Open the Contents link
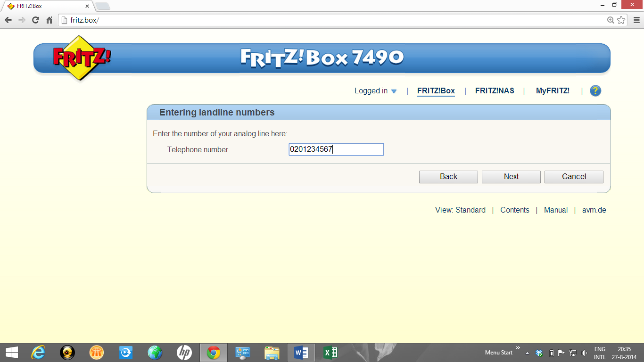This screenshot has height=362, width=644. pos(515,210)
